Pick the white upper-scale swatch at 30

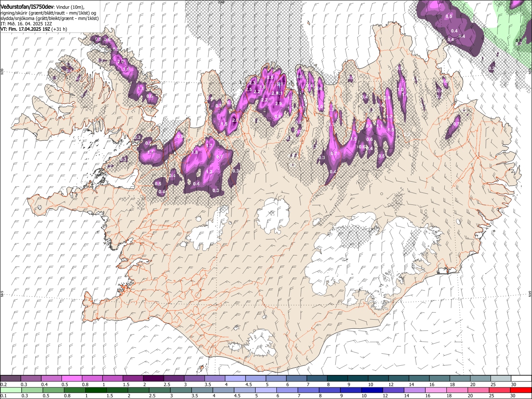point(521,378)
